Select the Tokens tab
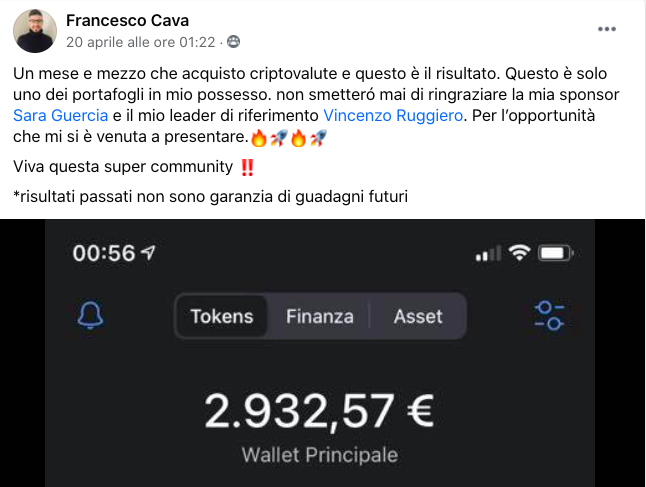The width and height of the screenshot is (646, 487). pos(222,316)
